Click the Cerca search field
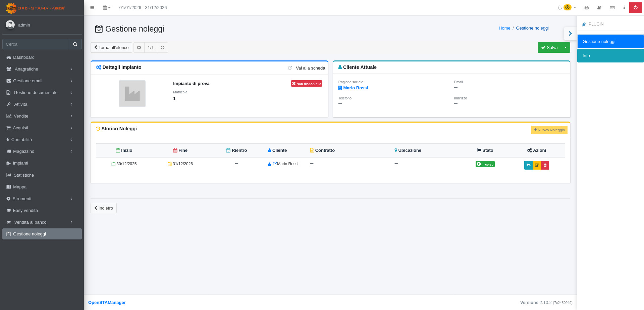This screenshot has height=310, width=644. (36, 44)
